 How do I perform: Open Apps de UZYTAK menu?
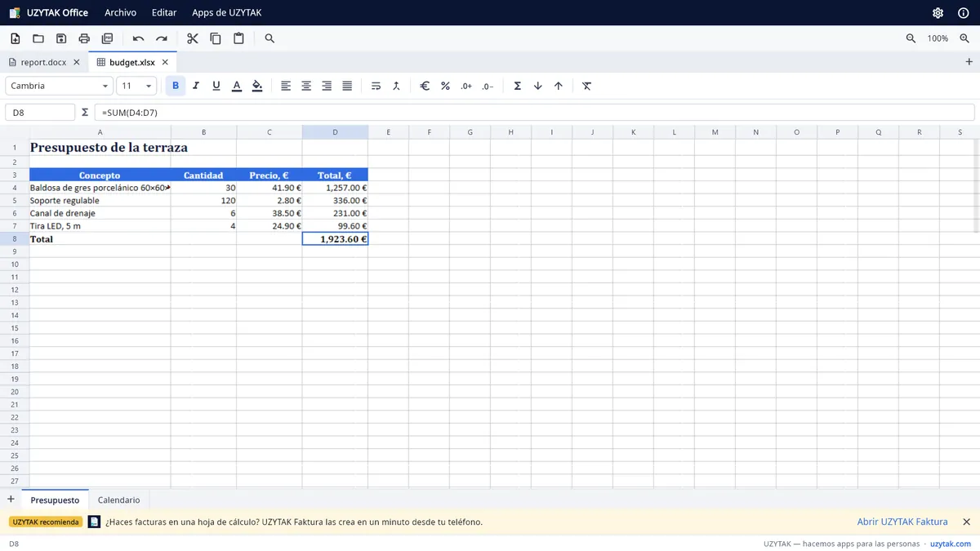[x=227, y=13]
